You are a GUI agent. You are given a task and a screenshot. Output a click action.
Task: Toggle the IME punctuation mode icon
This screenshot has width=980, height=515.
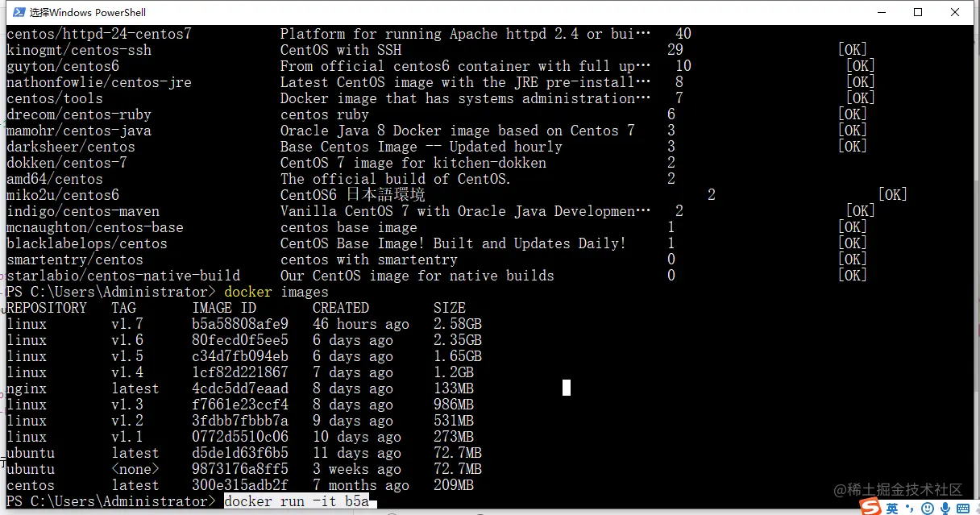coord(909,509)
